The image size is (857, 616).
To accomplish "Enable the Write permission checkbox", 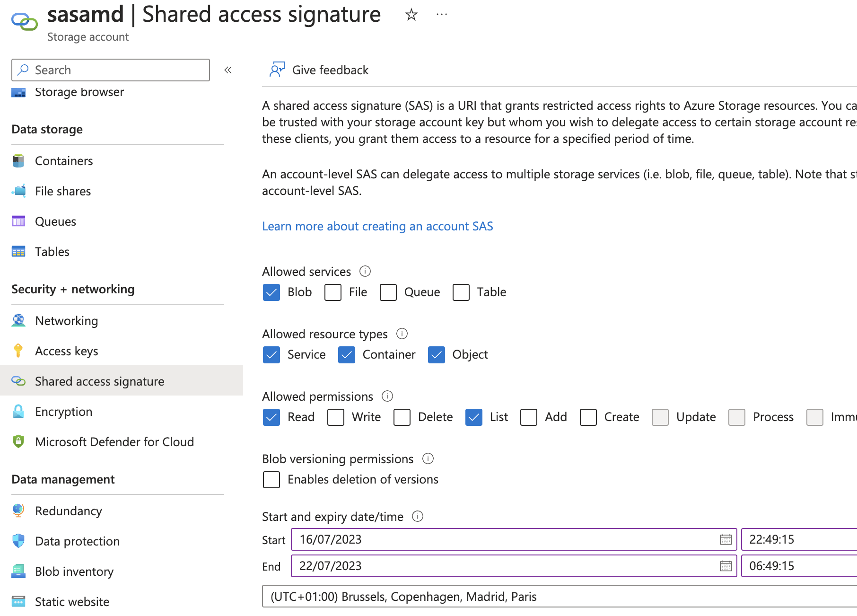I will pyautogui.click(x=335, y=417).
